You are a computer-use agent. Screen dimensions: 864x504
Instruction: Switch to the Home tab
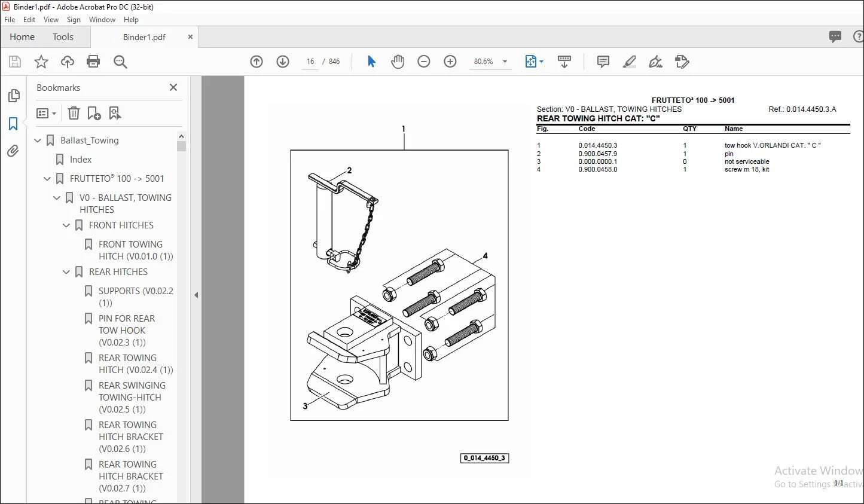[22, 37]
